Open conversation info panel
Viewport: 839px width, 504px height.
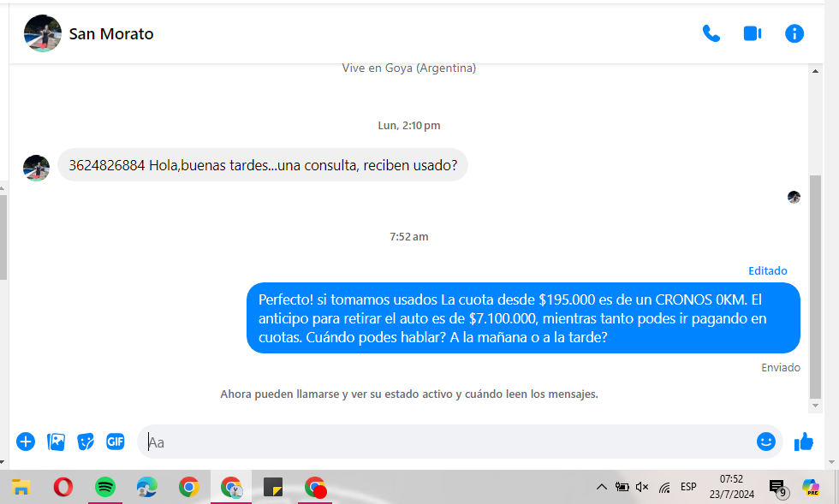pos(794,33)
